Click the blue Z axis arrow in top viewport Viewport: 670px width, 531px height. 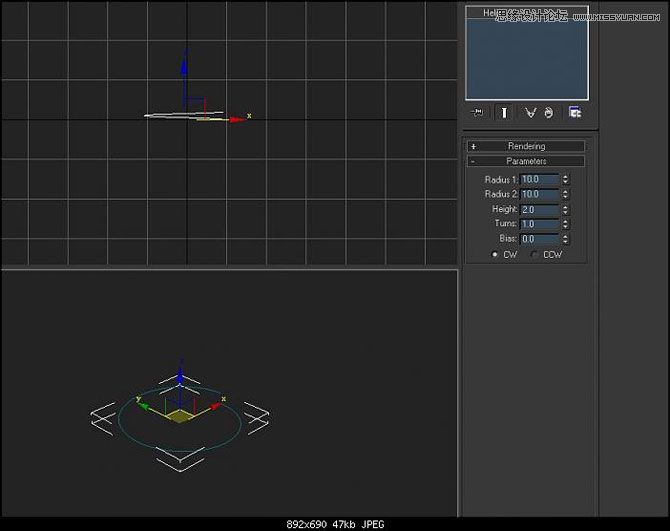(x=184, y=67)
